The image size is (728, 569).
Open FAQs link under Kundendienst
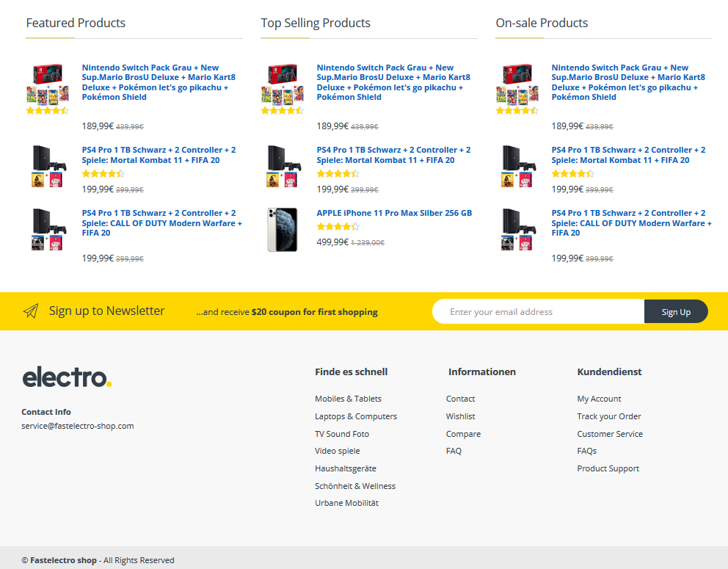[587, 451]
